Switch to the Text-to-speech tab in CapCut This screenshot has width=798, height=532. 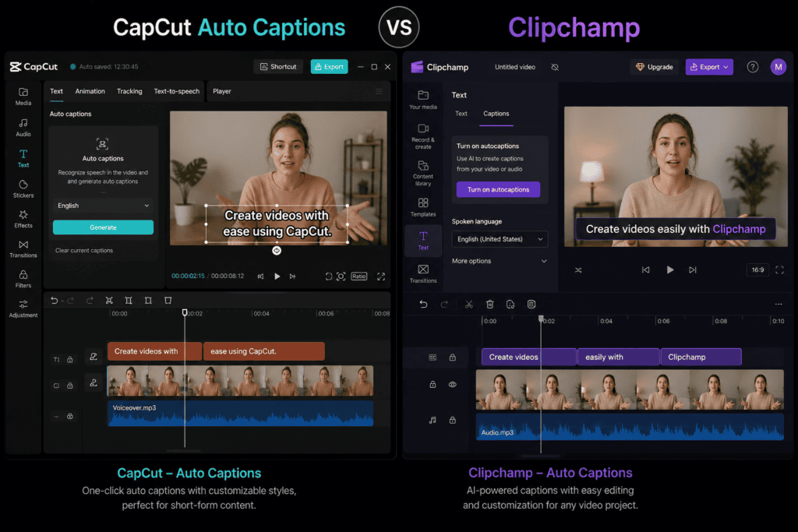tap(177, 92)
